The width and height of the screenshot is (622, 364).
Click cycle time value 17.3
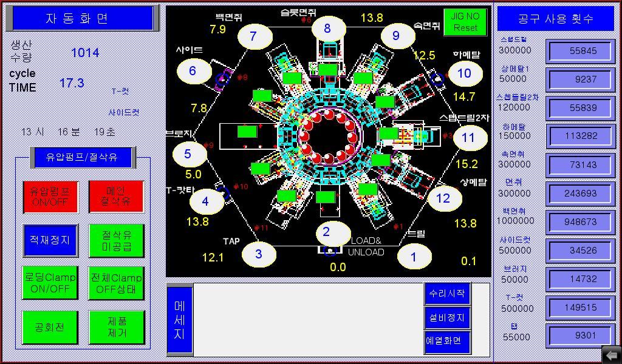pyautogui.click(x=72, y=83)
